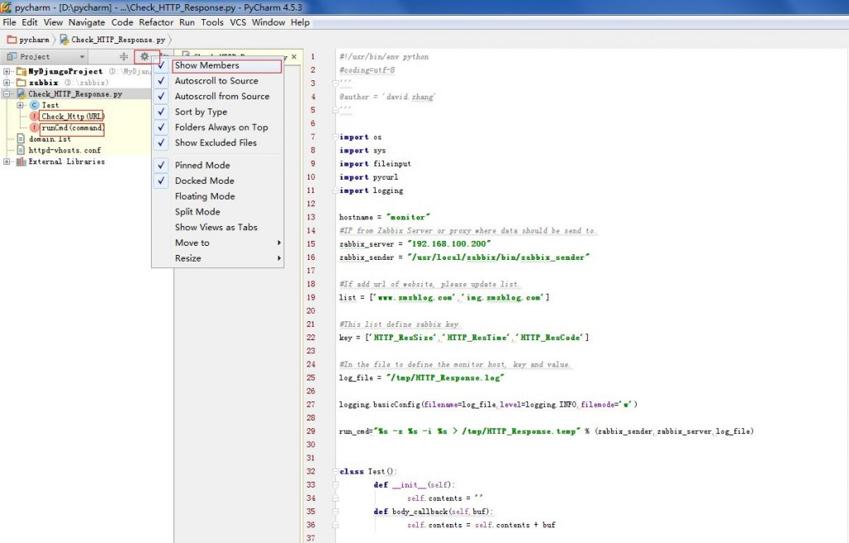Click the file icon beside httpd-vhosts.conf

tap(21, 150)
